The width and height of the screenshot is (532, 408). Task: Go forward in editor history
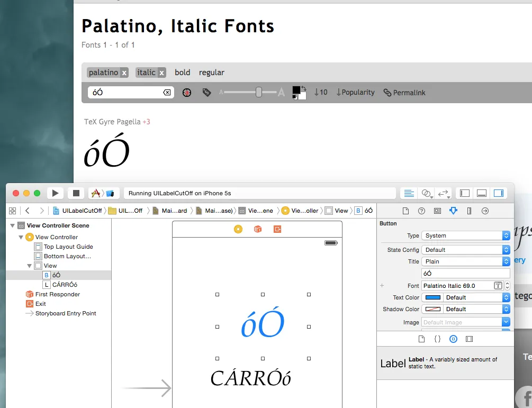[42, 211]
